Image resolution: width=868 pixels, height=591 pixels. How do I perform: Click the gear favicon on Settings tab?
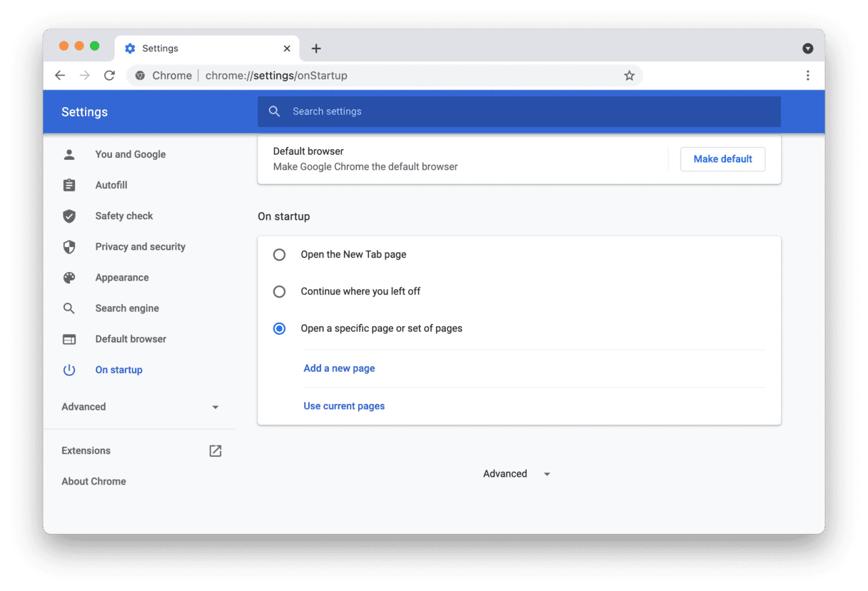coord(130,49)
